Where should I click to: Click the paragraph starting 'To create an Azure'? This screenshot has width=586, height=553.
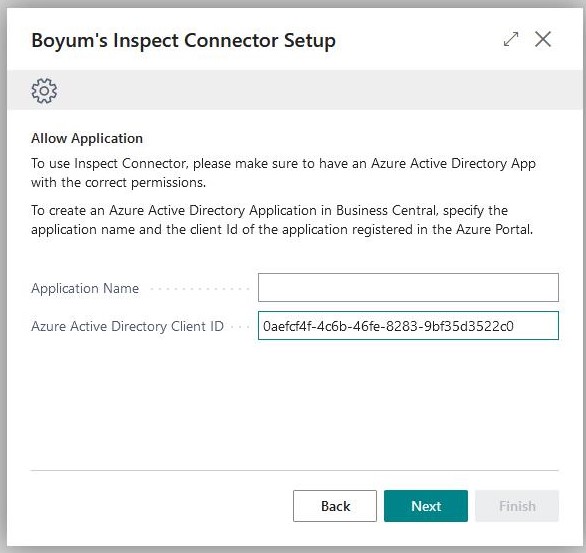[x=282, y=220]
